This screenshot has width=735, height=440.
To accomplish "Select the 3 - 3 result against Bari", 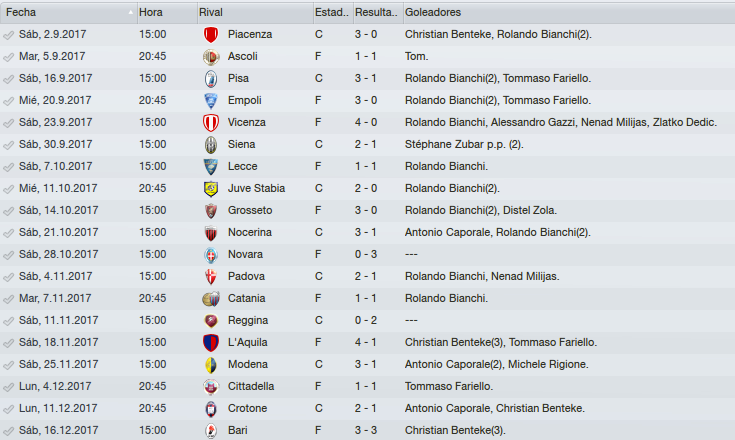I will pyautogui.click(x=366, y=430).
